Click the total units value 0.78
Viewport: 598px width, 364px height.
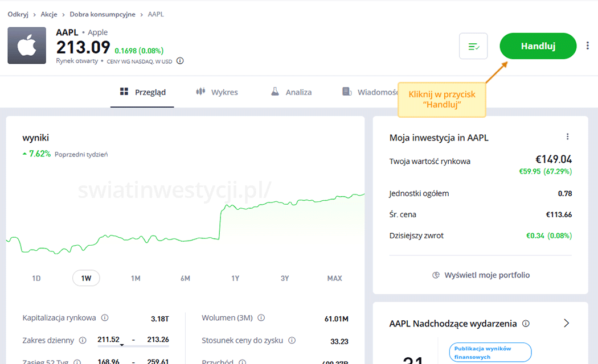click(x=565, y=193)
